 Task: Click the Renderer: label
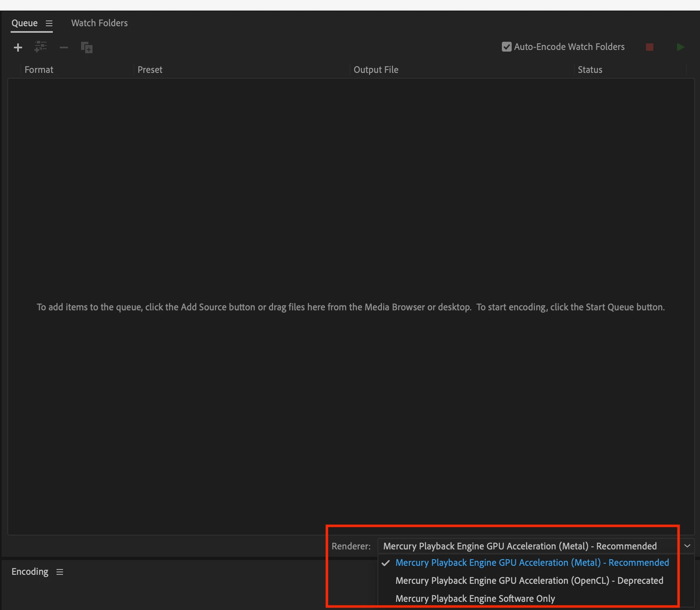point(351,546)
